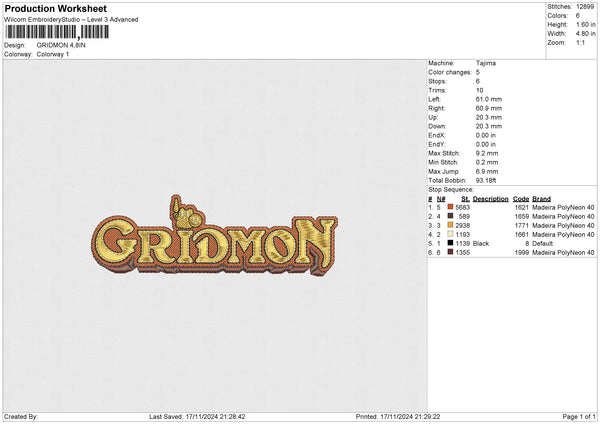Click the machine name 'Tajima'
The height and width of the screenshot is (424, 600).
click(x=486, y=63)
